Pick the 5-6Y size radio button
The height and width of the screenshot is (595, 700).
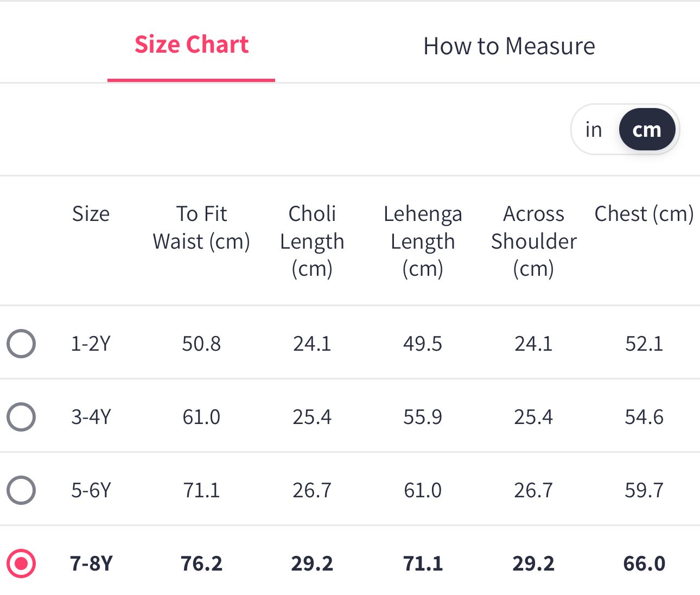(21, 490)
